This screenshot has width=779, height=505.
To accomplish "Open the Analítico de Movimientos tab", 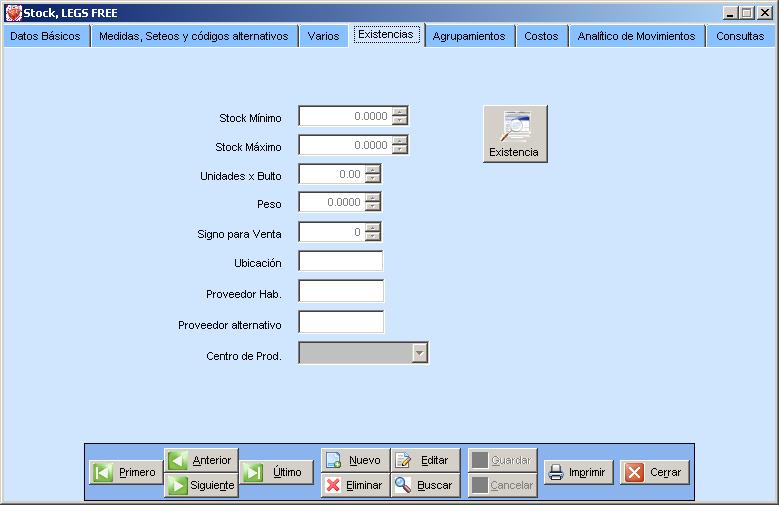I will pyautogui.click(x=636, y=36).
